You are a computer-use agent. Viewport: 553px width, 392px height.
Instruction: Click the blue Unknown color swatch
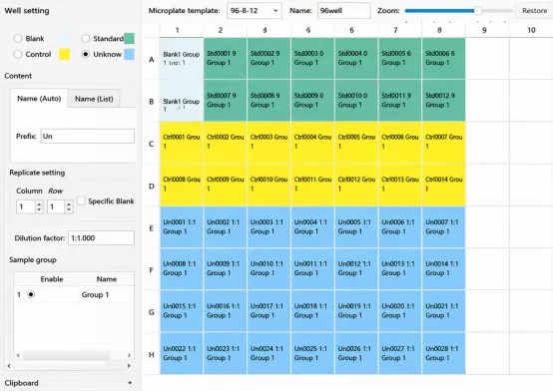tap(129, 54)
